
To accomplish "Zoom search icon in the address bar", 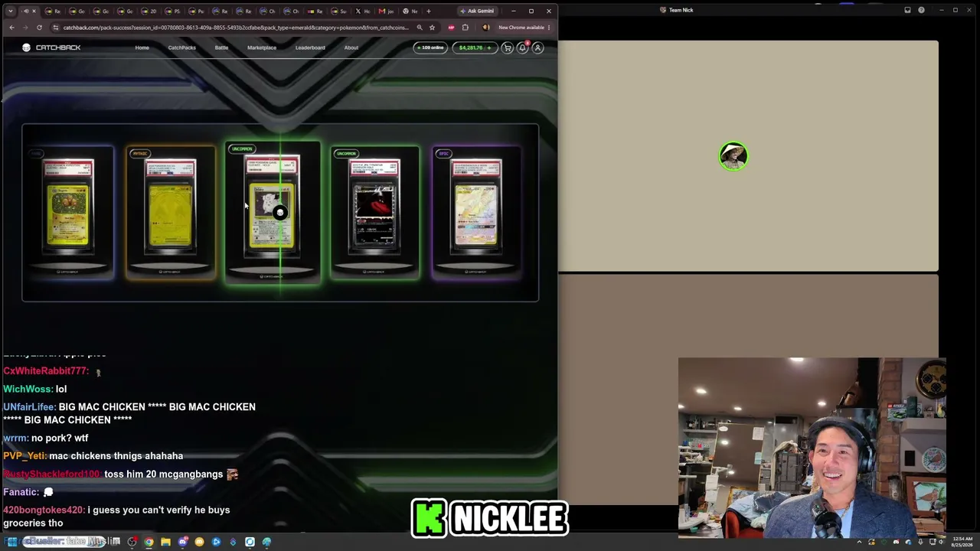I will 420,28.
